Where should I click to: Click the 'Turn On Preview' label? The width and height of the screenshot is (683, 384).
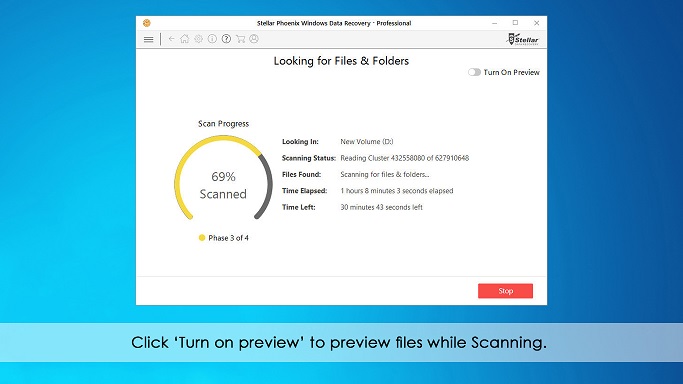(x=511, y=72)
